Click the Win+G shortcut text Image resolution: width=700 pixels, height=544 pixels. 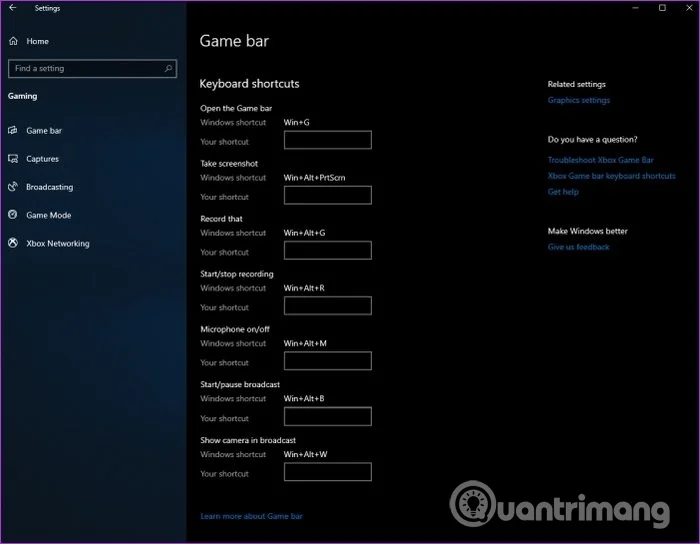[296, 122]
